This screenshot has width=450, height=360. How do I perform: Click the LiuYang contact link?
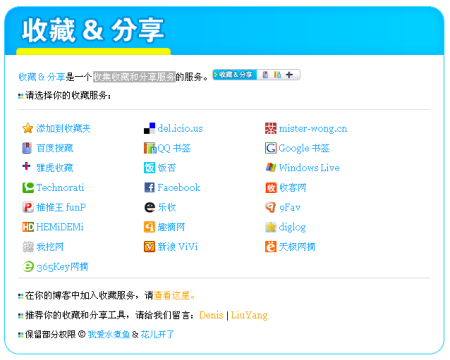tap(249, 315)
